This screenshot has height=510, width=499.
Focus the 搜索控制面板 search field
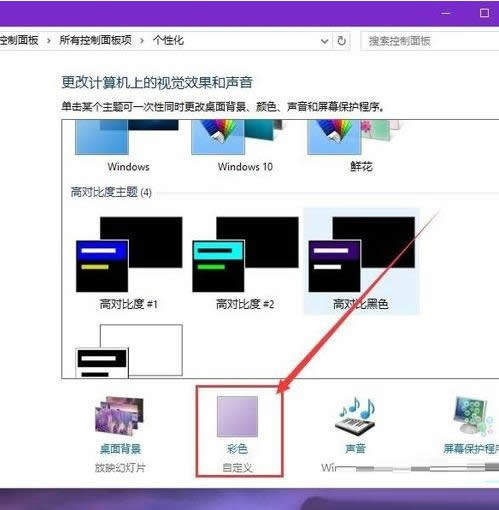pyautogui.click(x=430, y=41)
